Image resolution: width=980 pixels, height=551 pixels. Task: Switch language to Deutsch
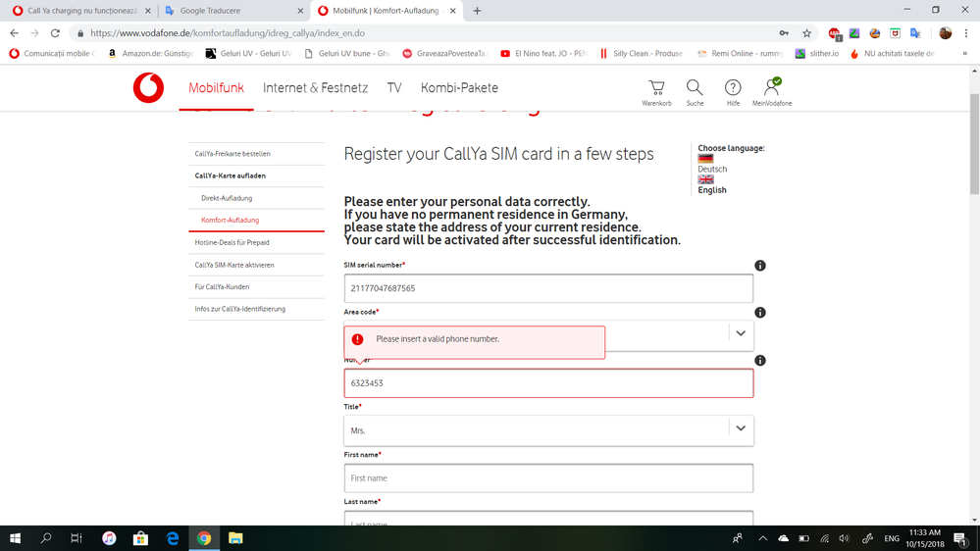712,170
